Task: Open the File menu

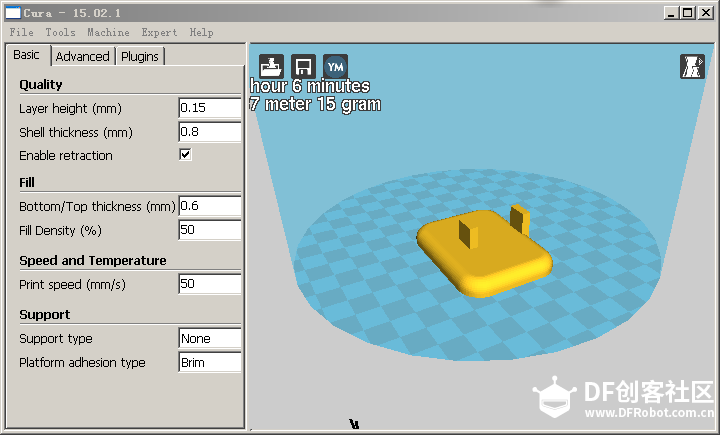Action: tap(21, 32)
